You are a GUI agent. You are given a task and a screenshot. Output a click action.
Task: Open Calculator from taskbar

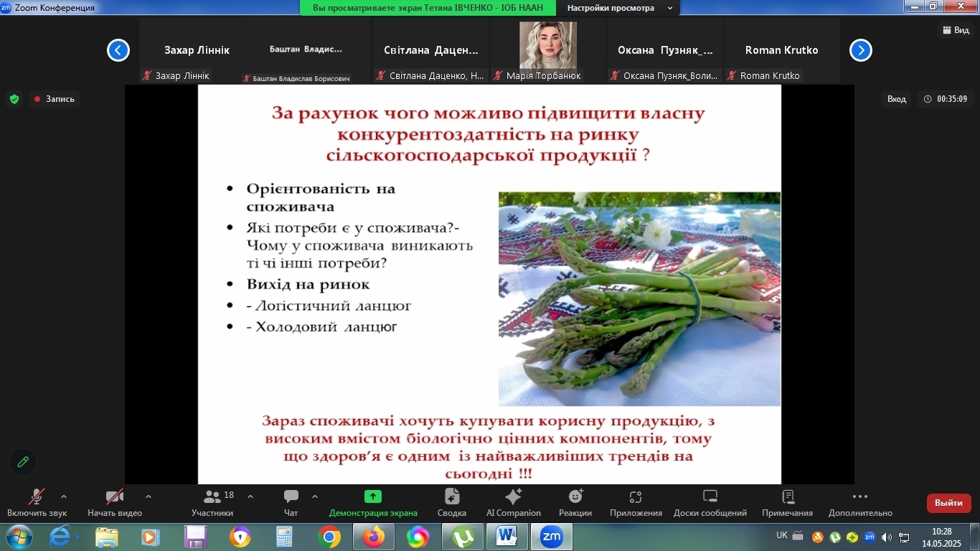[285, 537]
